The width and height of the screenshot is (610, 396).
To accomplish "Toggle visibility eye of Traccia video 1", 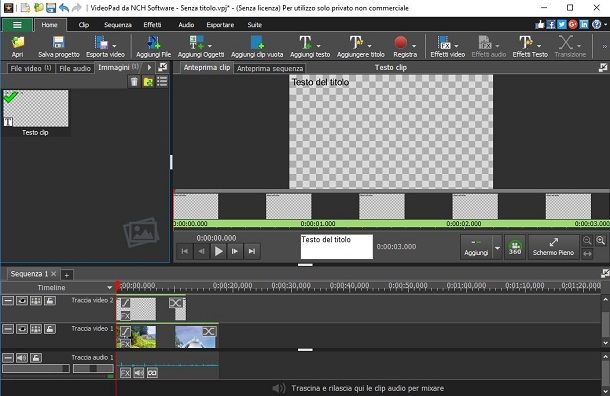I will 22,329.
